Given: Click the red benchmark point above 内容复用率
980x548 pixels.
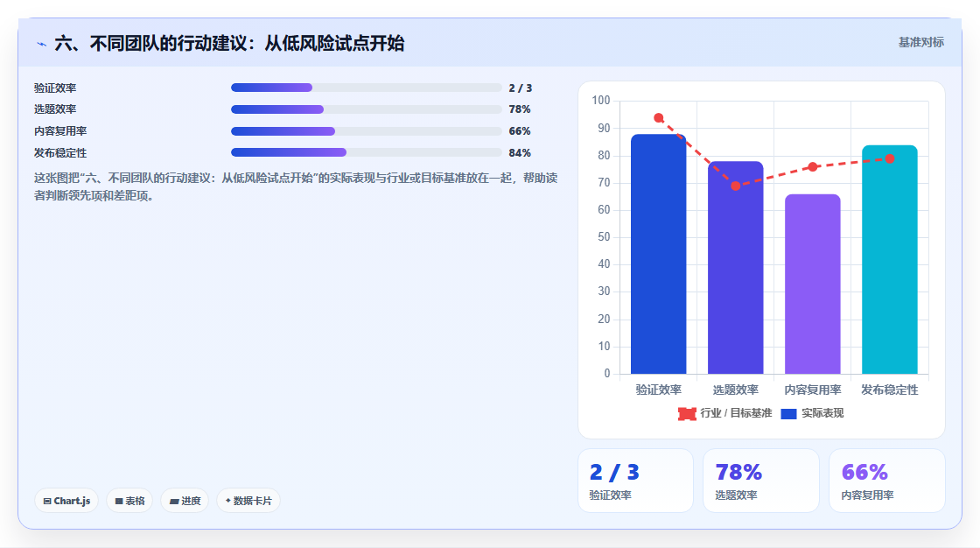Looking at the screenshot, I should pos(813,167).
